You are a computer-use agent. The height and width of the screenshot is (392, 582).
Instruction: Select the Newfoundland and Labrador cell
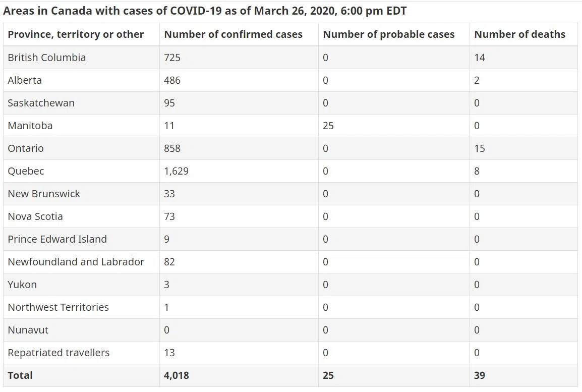pyautogui.click(x=76, y=262)
